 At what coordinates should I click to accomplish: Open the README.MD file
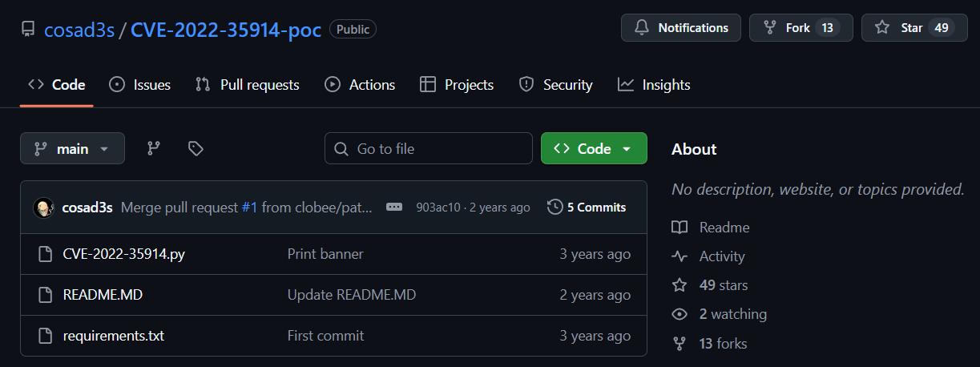pos(103,295)
